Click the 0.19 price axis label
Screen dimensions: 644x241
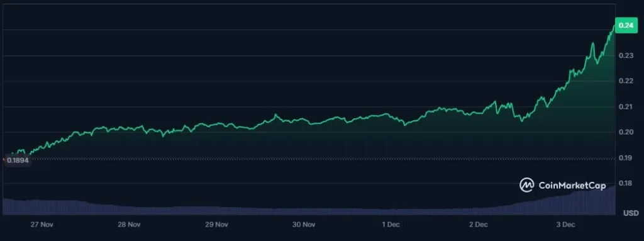click(x=626, y=158)
